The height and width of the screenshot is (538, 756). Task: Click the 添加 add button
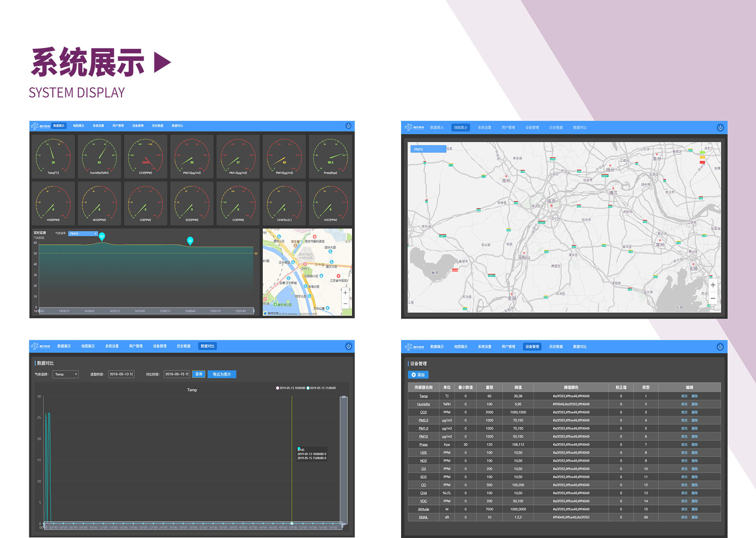(x=418, y=375)
